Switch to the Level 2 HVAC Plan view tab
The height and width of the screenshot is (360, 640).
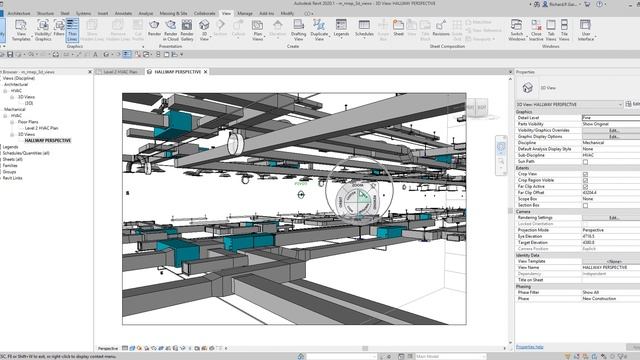pyautogui.click(x=119, y=72)
